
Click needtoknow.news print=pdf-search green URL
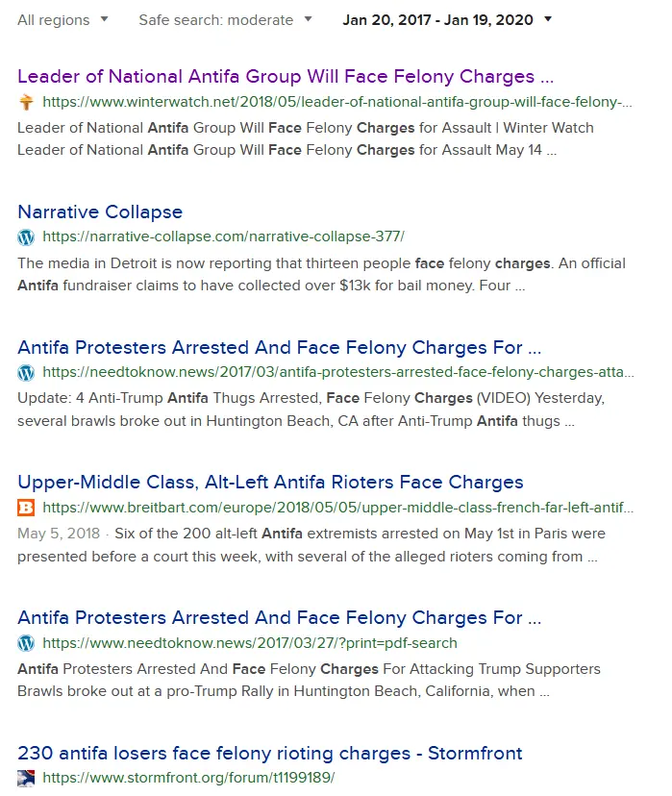click(x=250, y=643)
